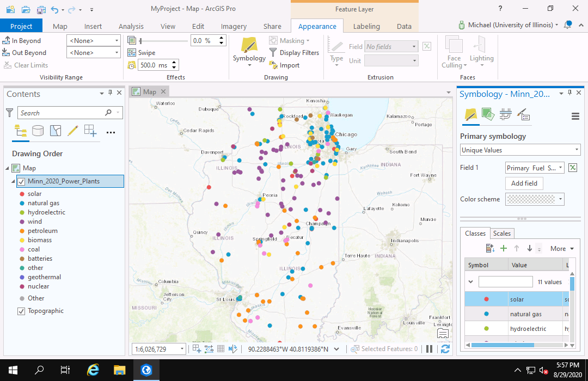
Task: Click the green Add value plus icon
Action: click(x=504, y=249)
